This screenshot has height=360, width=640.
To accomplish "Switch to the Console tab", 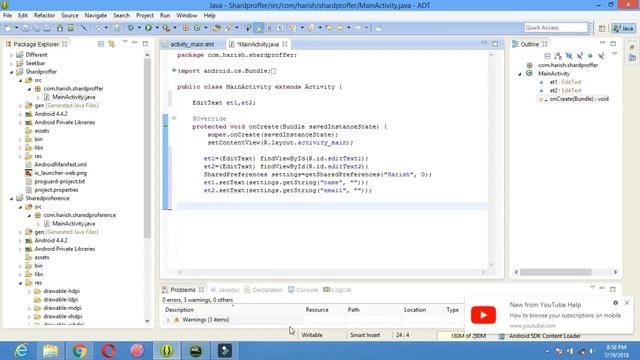I will pos(303,290).
